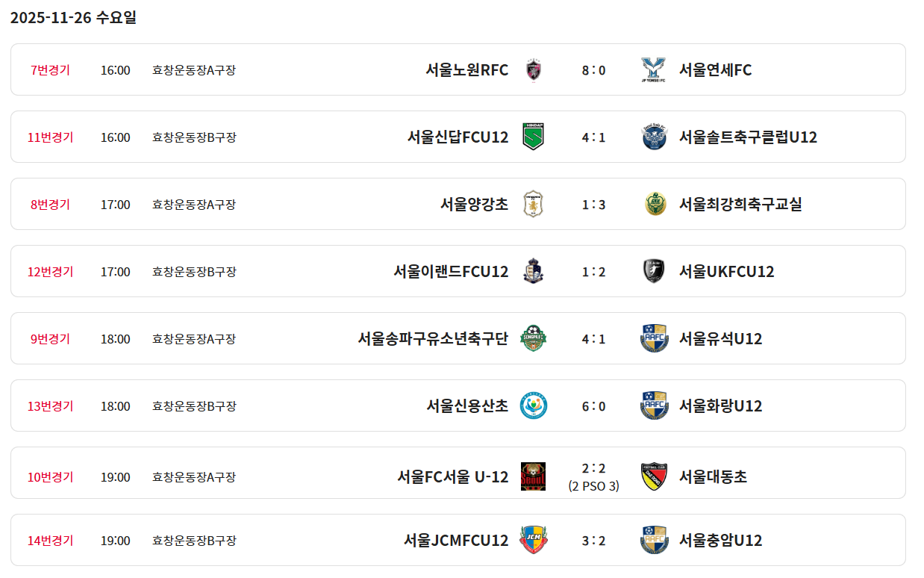Select the 서울충암U12 team name

[x=720, y=541]
